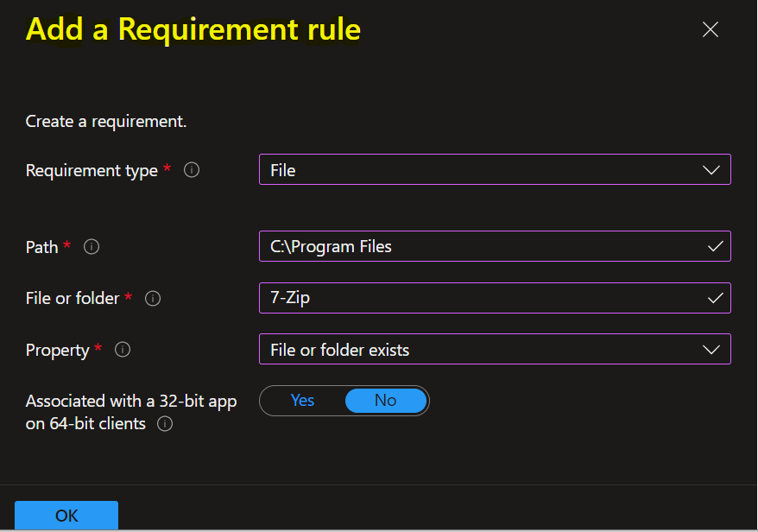This screenshot has height=532, width=758.
Task: Select Yes for 32-bit app association
Action: (x=303, y=401)
